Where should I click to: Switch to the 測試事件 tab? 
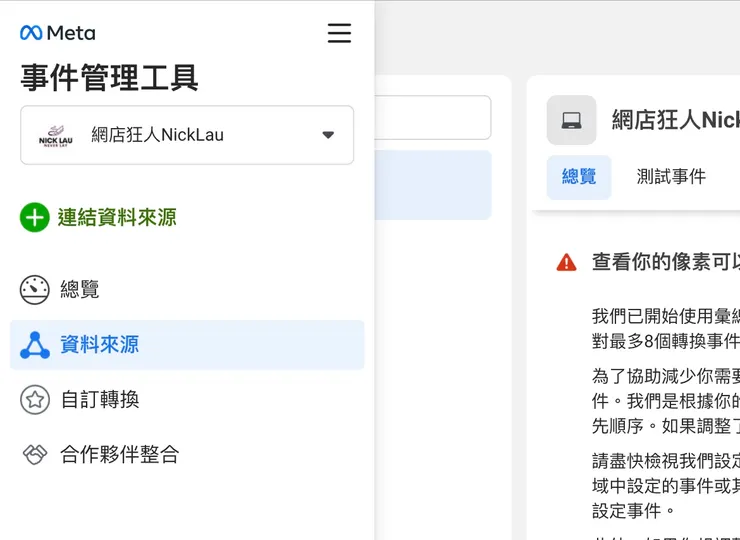point(671,177)
